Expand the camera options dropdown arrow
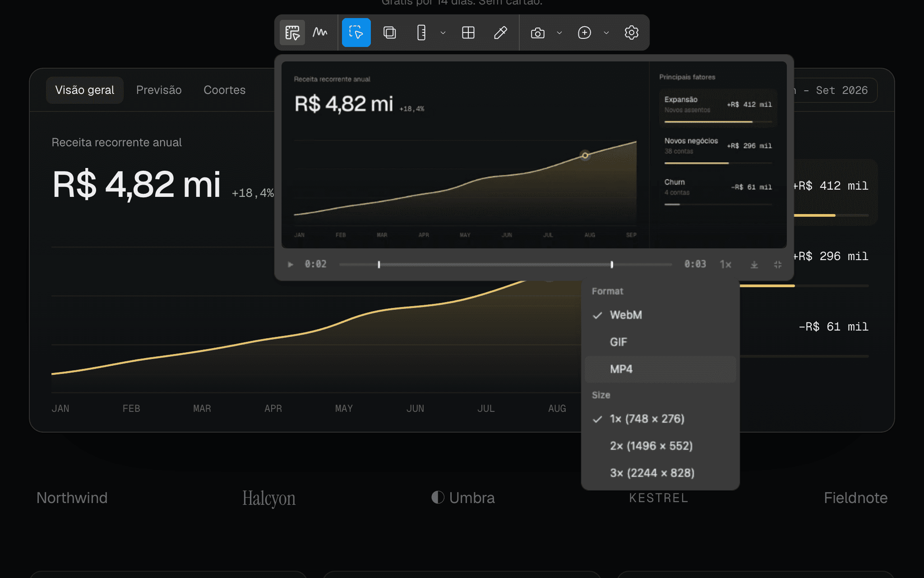The width and height of the screenshot is (924, 578). coord(559,33)
